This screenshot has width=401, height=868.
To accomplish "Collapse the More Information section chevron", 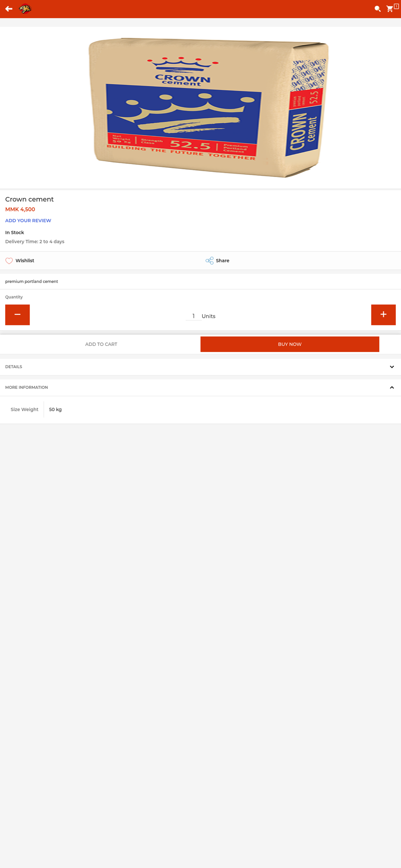I will (x=392, y=388).
